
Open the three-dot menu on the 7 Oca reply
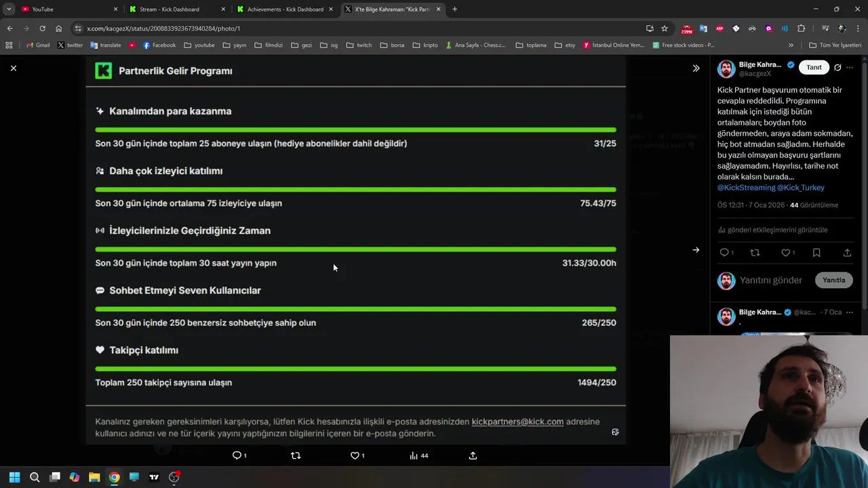coord(849,312)
